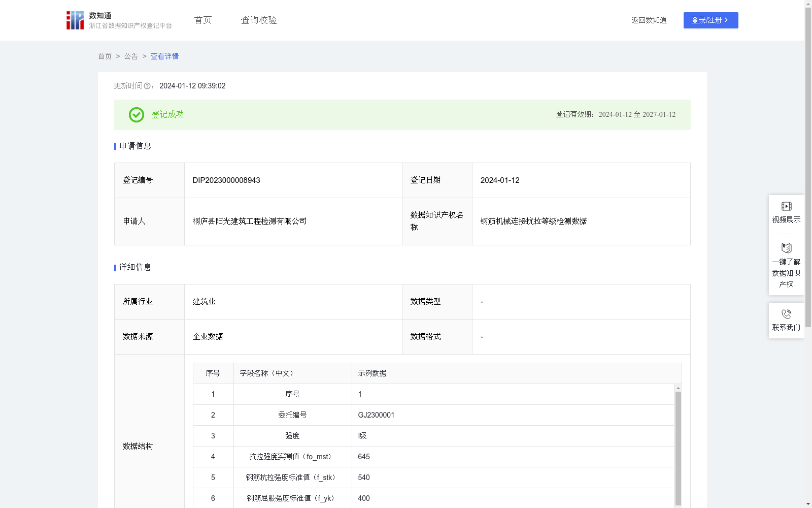Click the 强度 field row
The width and height of the screenshot is (812, 508).
pos(433,436)
